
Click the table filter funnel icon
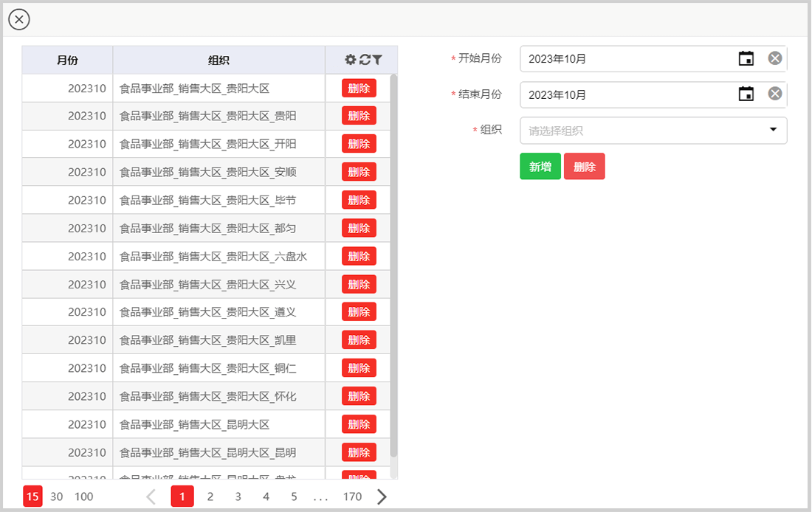click(377, 60)
